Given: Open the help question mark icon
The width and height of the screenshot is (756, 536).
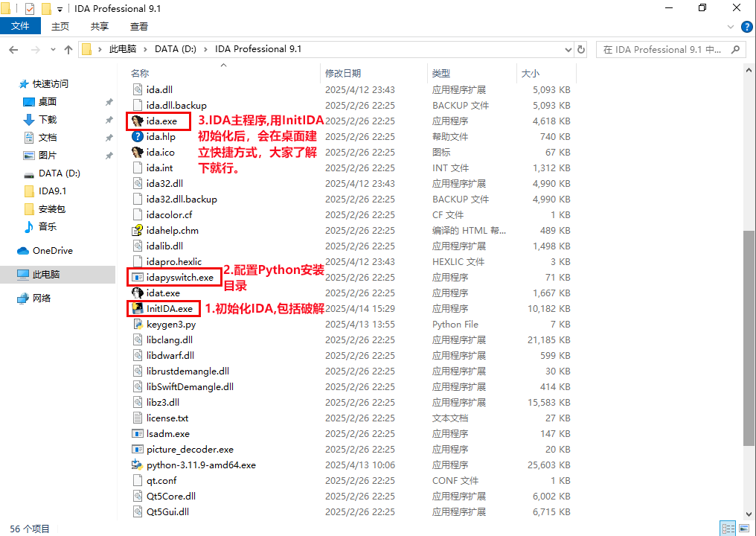Looking at the screenshot, I should click(x=746, y=27).
